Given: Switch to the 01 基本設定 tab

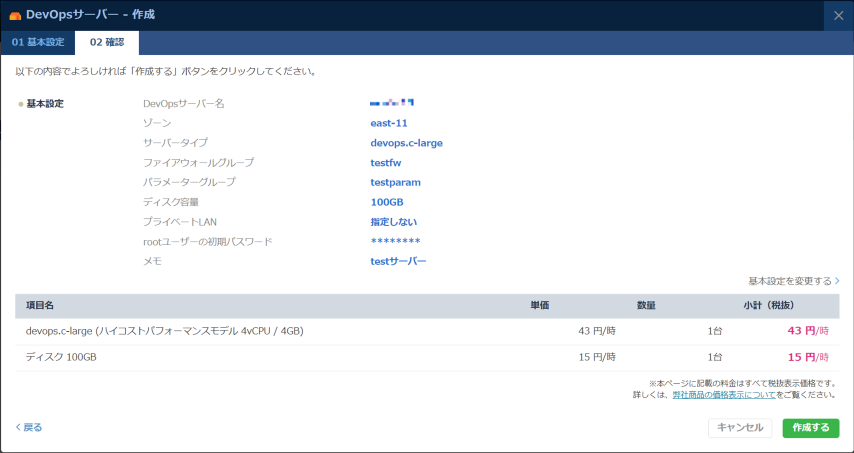Looking at the screenshot, I should pyautogui.click(x=38, y=42).
